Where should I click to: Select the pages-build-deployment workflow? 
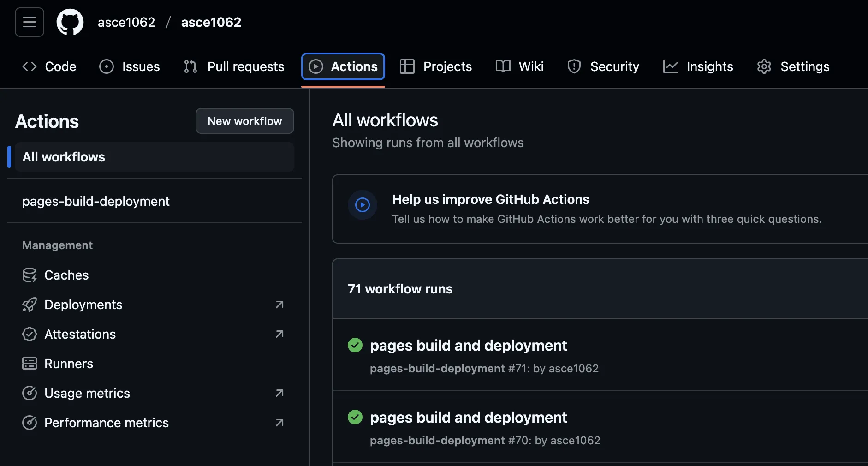coord(95,201)
